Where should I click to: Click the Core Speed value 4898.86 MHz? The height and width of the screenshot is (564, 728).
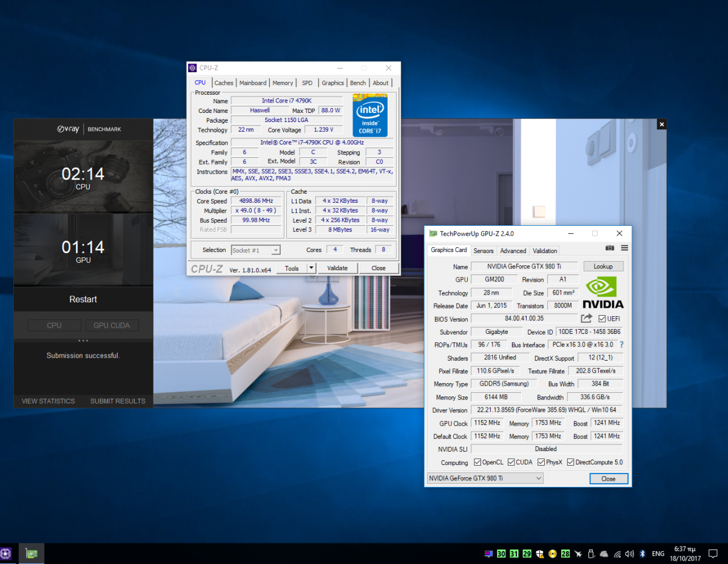coord(256,201)
